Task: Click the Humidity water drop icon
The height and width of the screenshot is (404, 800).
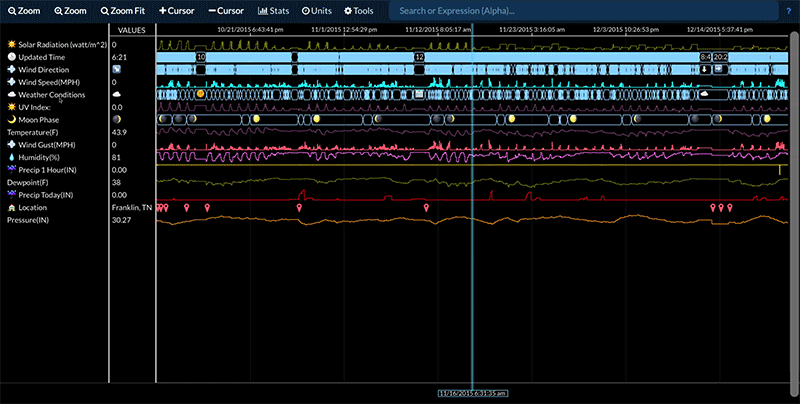Action: (x=11, y=157)
